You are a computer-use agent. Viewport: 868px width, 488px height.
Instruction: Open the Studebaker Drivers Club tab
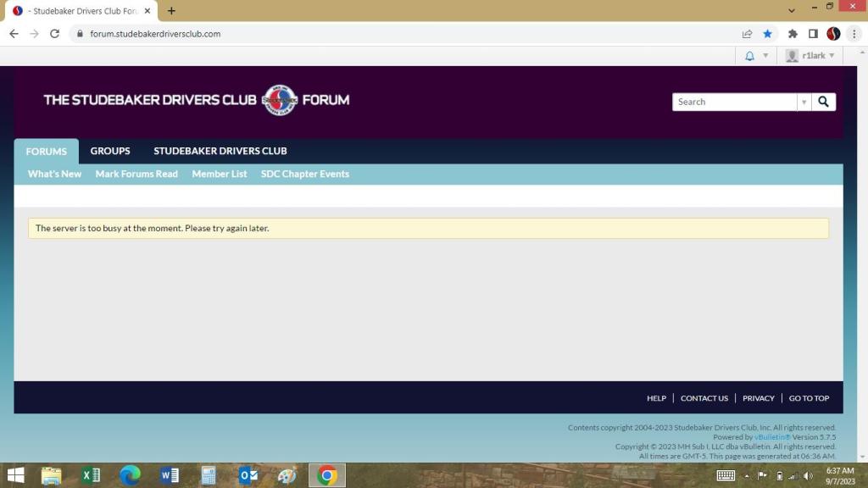[x=220, y=151]
